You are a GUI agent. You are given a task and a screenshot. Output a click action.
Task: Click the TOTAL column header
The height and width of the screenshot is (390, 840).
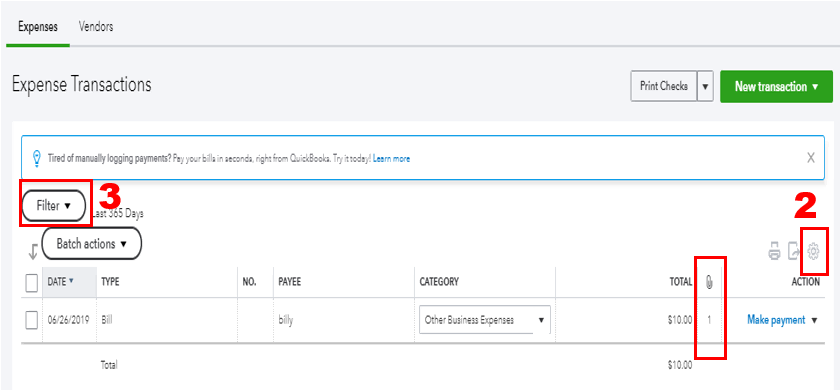(680, 282)
